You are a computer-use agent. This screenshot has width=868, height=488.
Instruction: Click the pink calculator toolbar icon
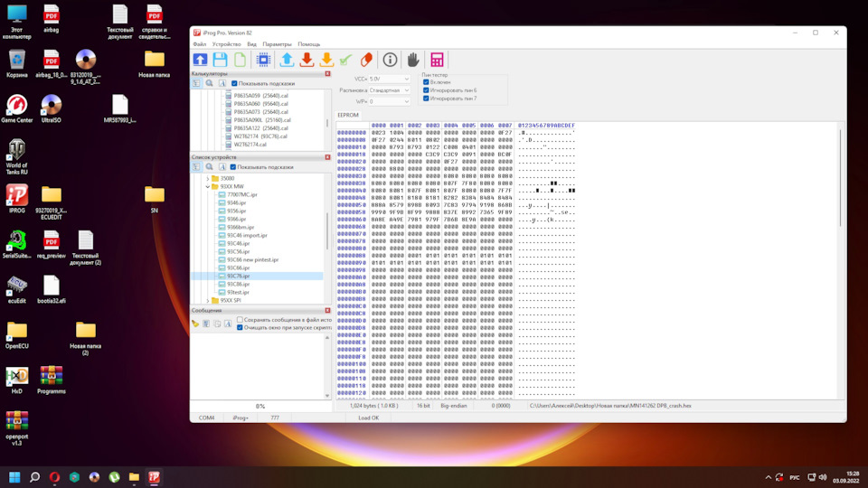coord(437,60)
